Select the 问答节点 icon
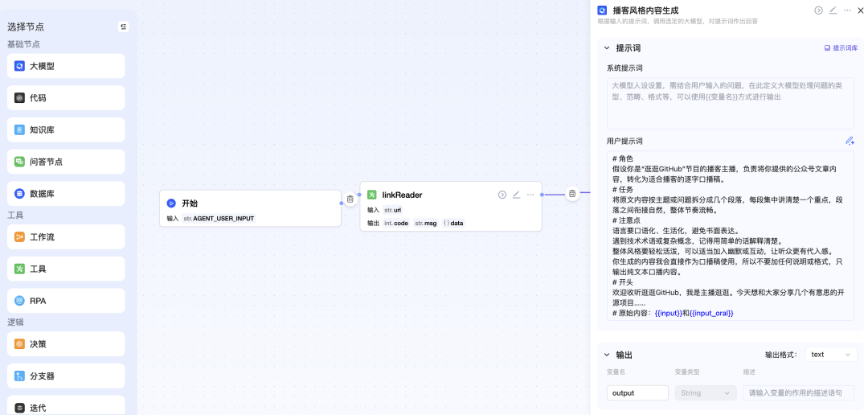 click(x=19, y=162)
